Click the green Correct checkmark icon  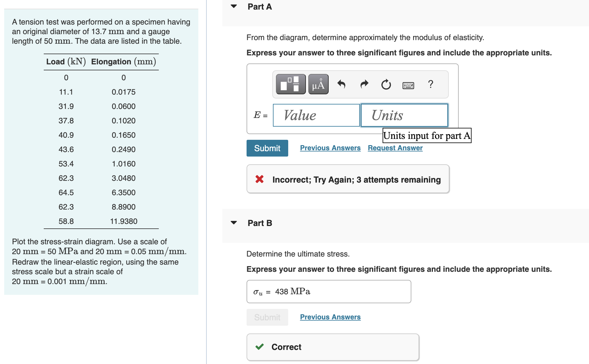tap(259, 347)
